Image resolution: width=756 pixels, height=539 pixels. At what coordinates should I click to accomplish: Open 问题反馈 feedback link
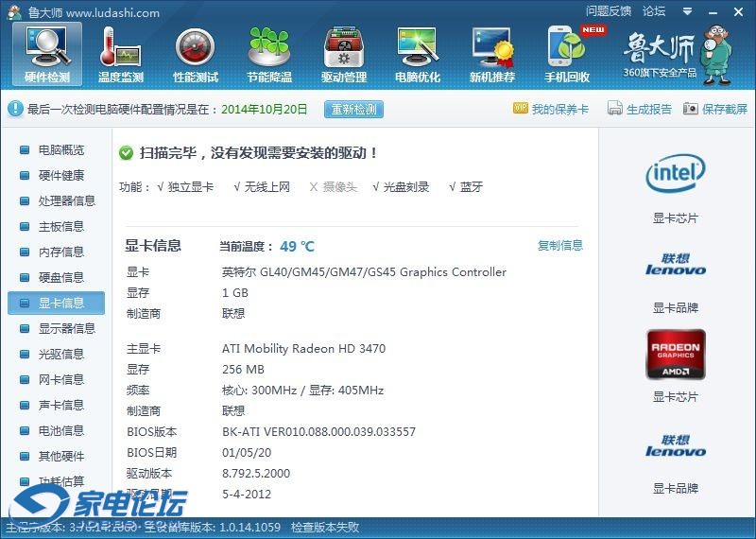[609, 11]
